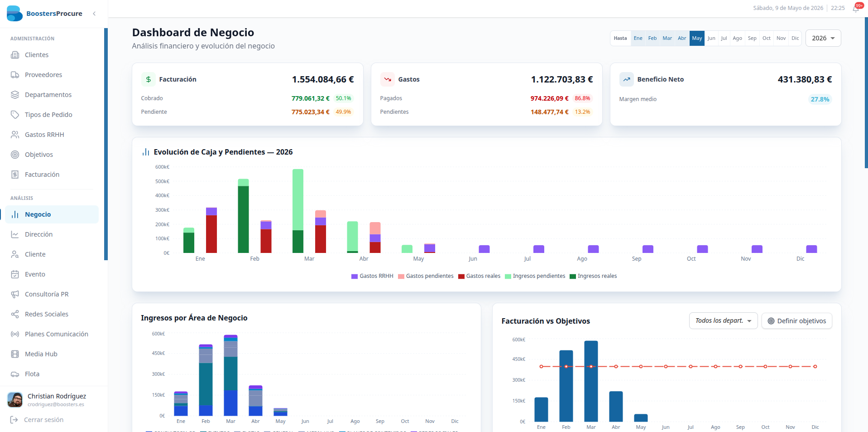The height and width of the screenshot is (432, 868).
Task: Click the 27.8% margen medio badge
Action: coord(820,99)
